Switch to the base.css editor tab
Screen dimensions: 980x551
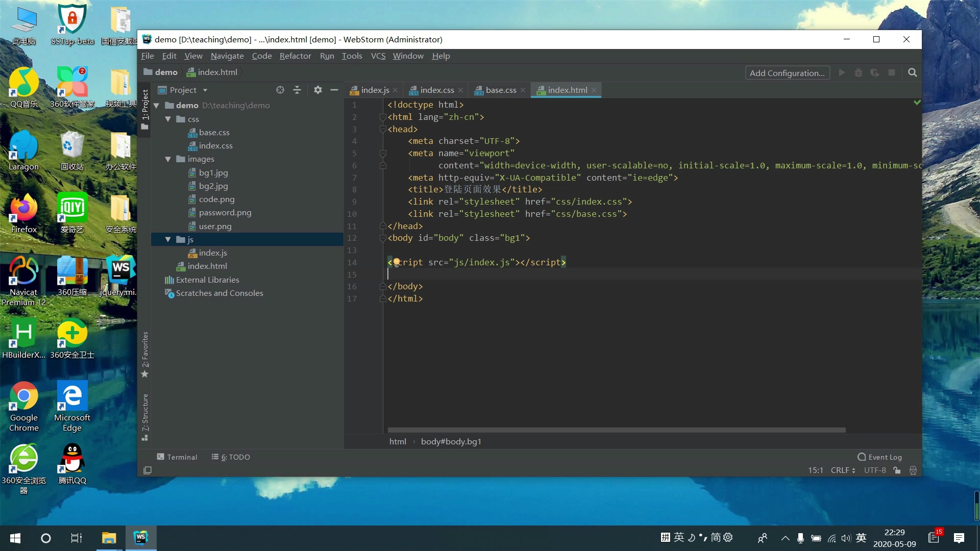tap(500, 90)
